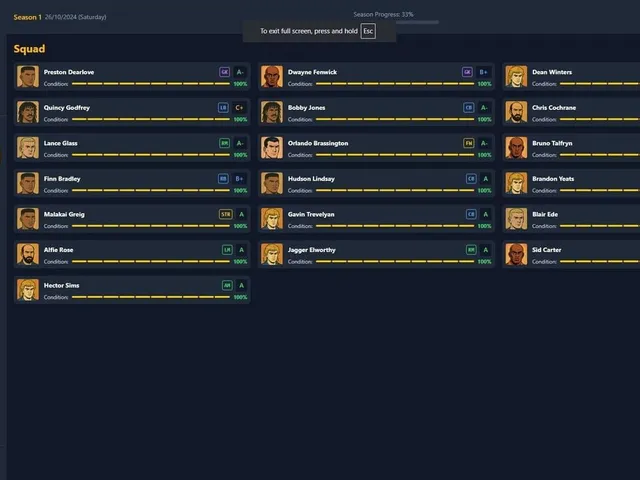640x480 pixels.
Task: Open Lance Glass player portrait
Action: coord(28,147)
